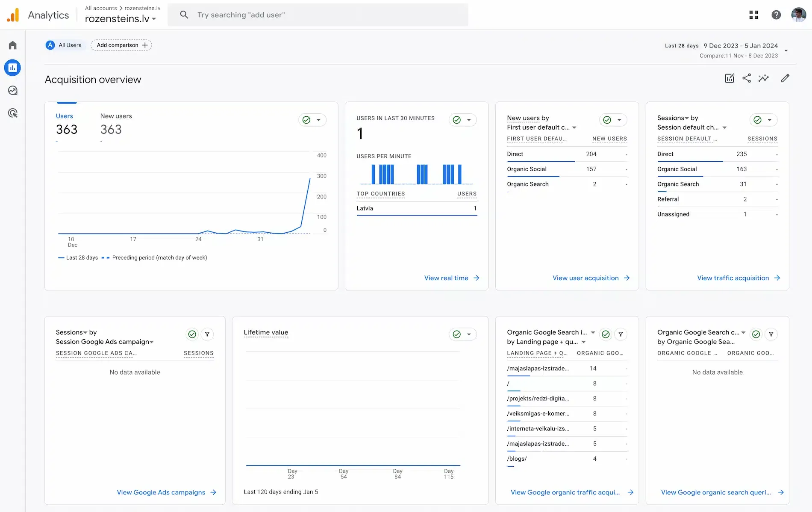Click the Customize report pencil icon

tap(785, 78)
